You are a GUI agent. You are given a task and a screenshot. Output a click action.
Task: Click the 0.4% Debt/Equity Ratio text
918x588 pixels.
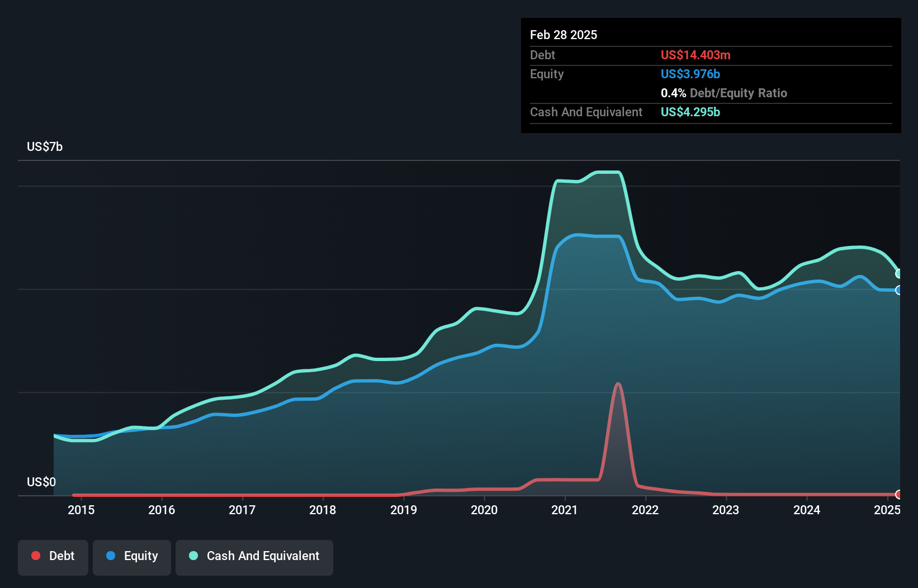[x=724, y=93]
